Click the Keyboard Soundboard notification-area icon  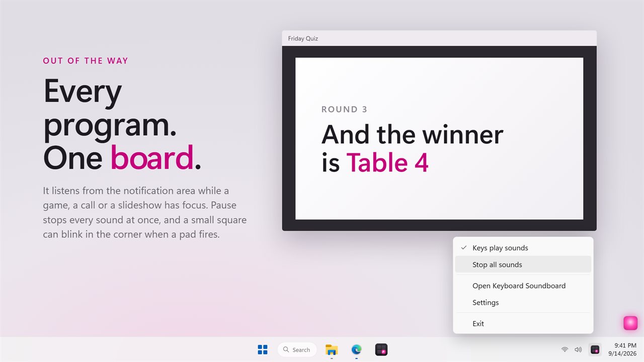coord(595,349)
